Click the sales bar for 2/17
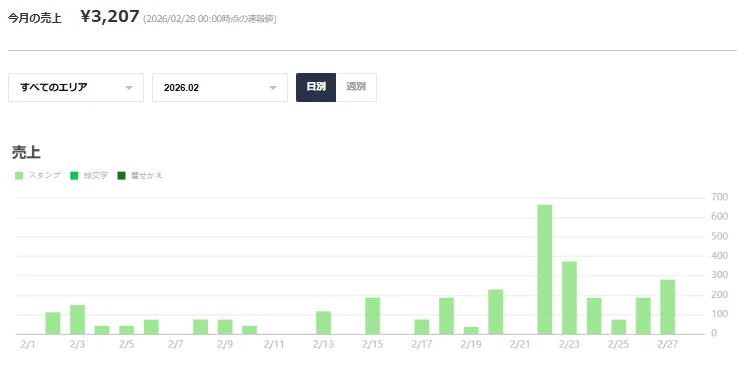 [x=422, y=327]
